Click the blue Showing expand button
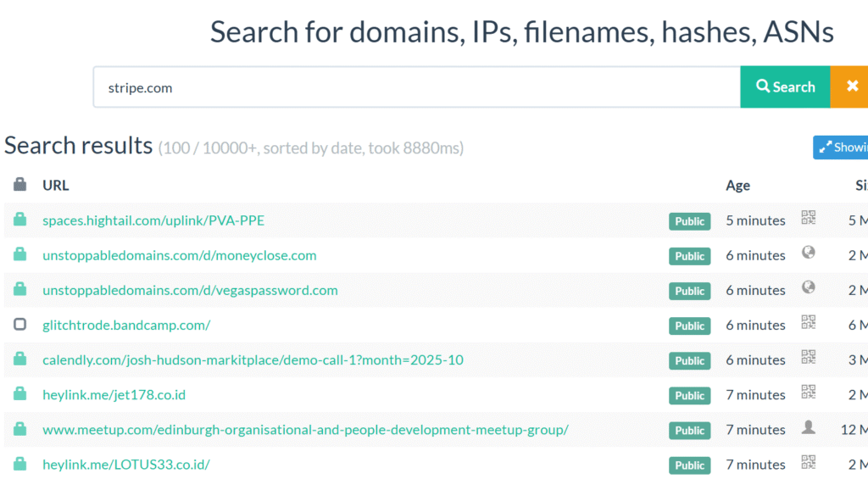 [841, 148]
